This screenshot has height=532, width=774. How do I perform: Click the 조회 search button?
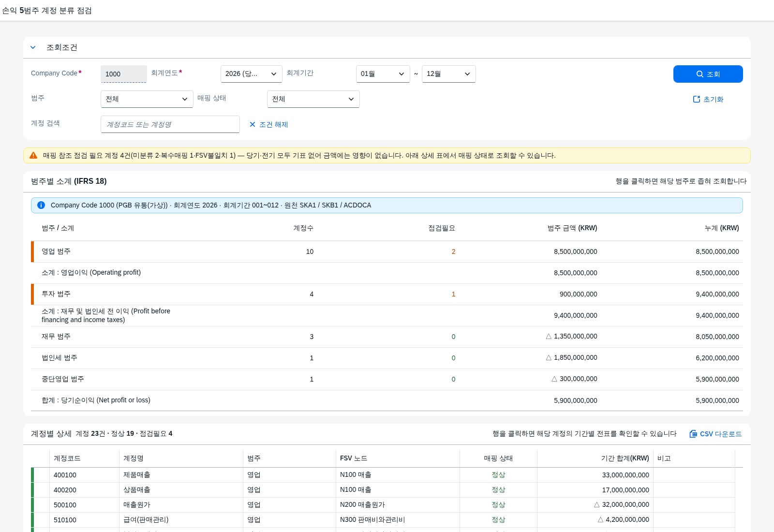(x=708, y=74)
